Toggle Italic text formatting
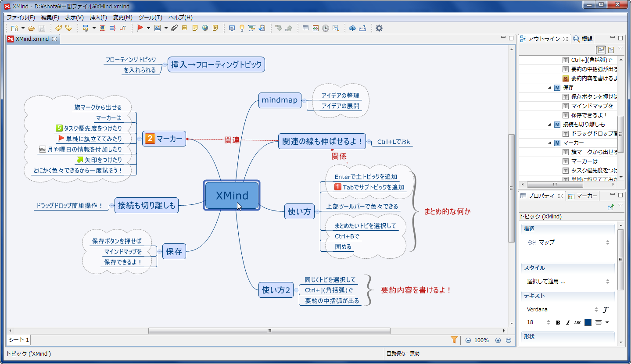The image size is (631, 364). 568,322
